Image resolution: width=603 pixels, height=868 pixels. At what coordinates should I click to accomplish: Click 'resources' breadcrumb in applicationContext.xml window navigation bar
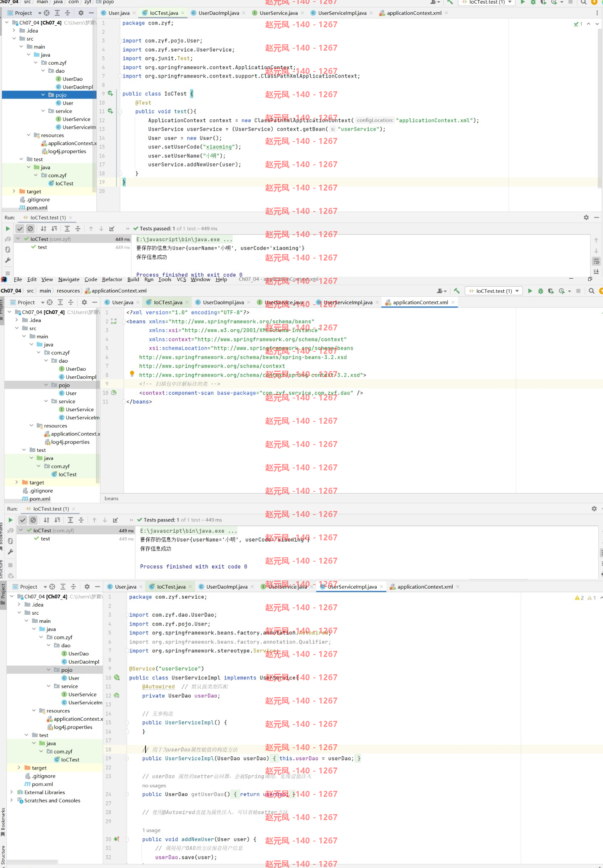click(x=68, y=291)
